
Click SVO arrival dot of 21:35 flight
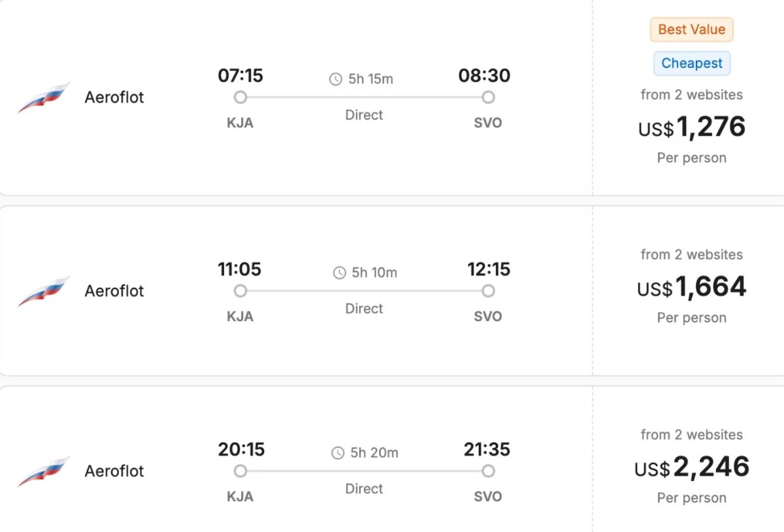pyautogui.click(x=488, y=471)
